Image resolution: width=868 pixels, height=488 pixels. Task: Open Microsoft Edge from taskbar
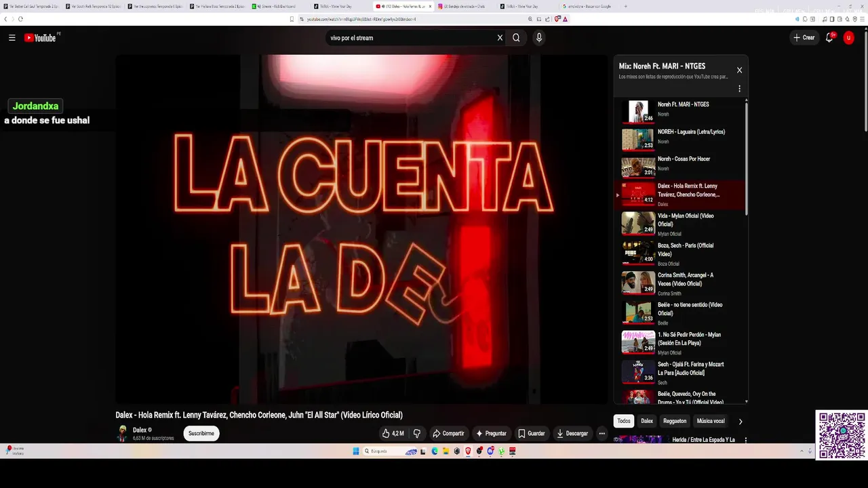point(435,451)
